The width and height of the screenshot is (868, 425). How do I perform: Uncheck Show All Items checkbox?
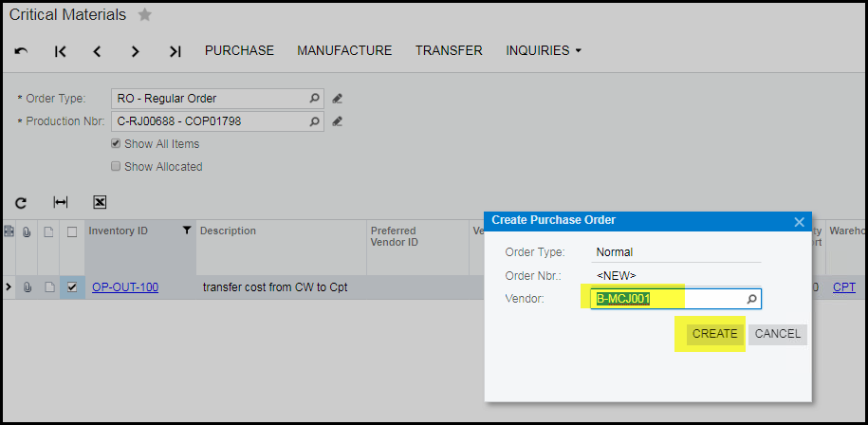116,144
